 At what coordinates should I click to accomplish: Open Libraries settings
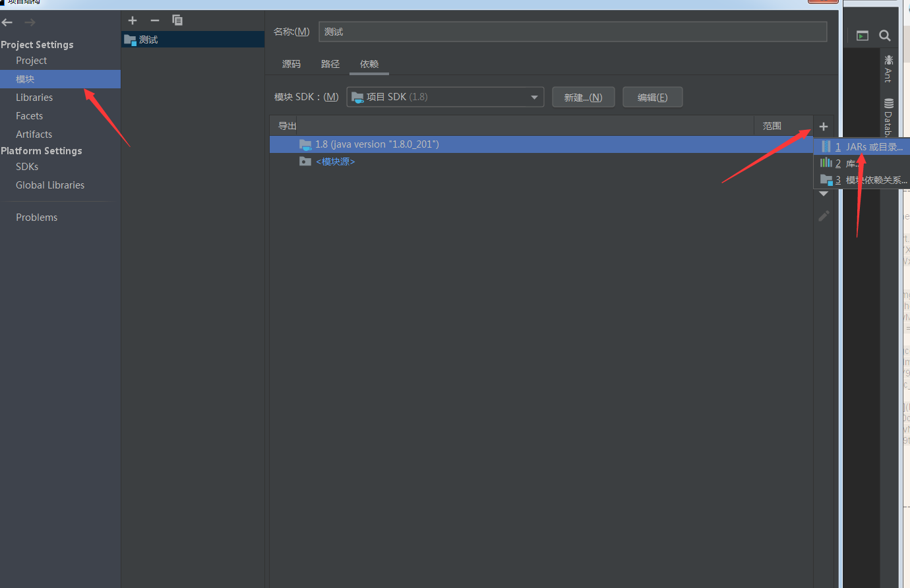click(x=34, y=98)
